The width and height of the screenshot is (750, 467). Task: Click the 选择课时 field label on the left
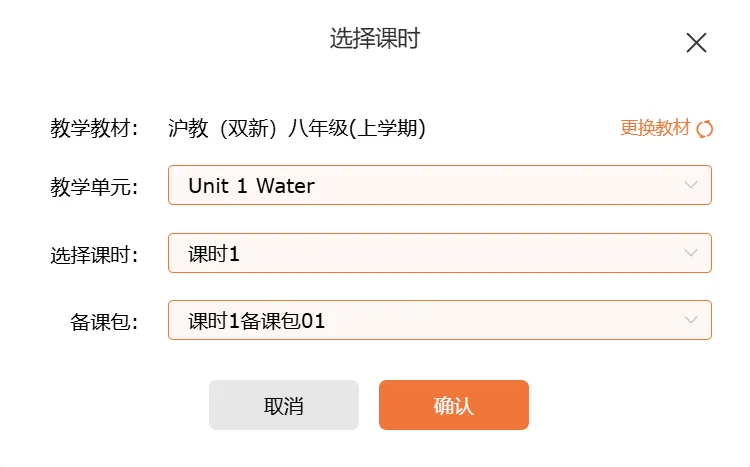(x=94, y=254)
